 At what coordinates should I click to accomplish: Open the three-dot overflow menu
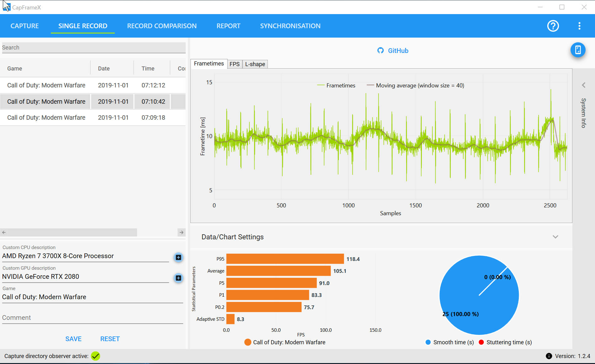tap(579, 26)
